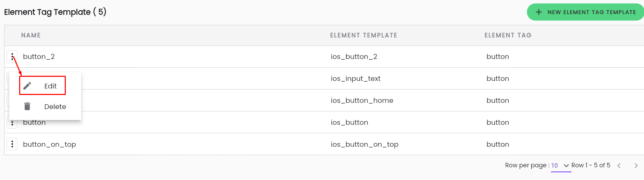This screenshot has height=180, width=644.
Task: Sort by the Name column header
Action: [x=31, y=35]
